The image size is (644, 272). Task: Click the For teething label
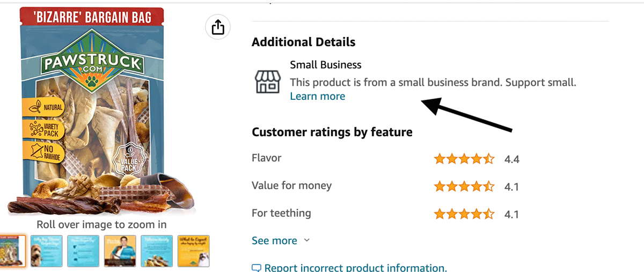[281, 213]
